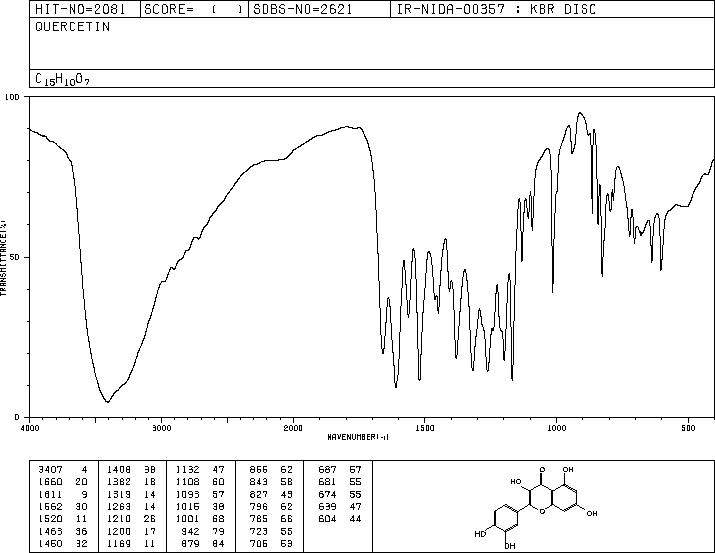Select the 866 peak table entry
This screenshot has height=553, width=715.
[271, 470]
